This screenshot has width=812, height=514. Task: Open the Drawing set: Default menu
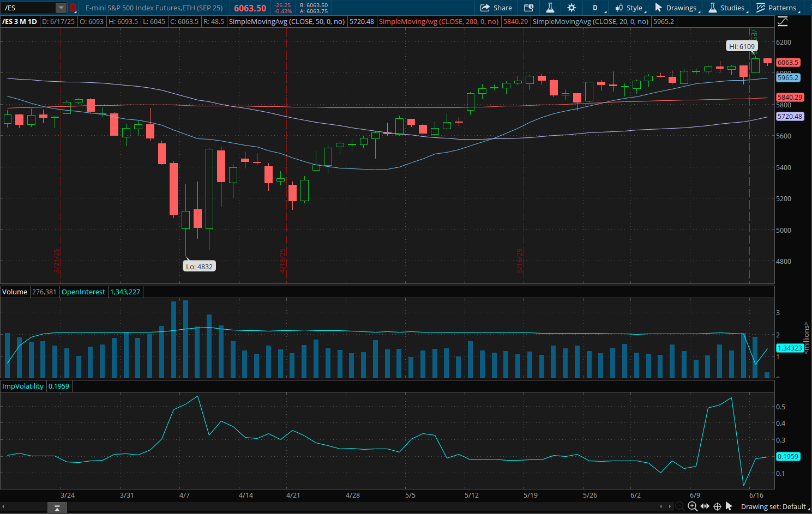pos(775,506)
